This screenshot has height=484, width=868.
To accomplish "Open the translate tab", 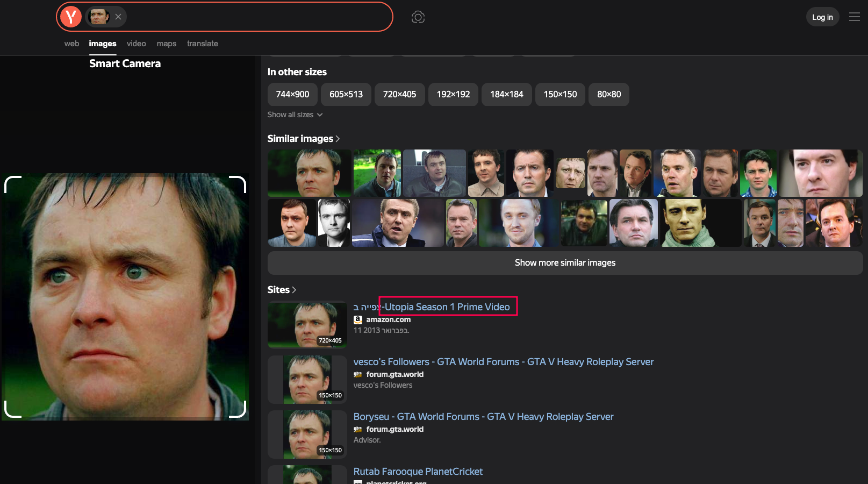I will click(202, 44).
